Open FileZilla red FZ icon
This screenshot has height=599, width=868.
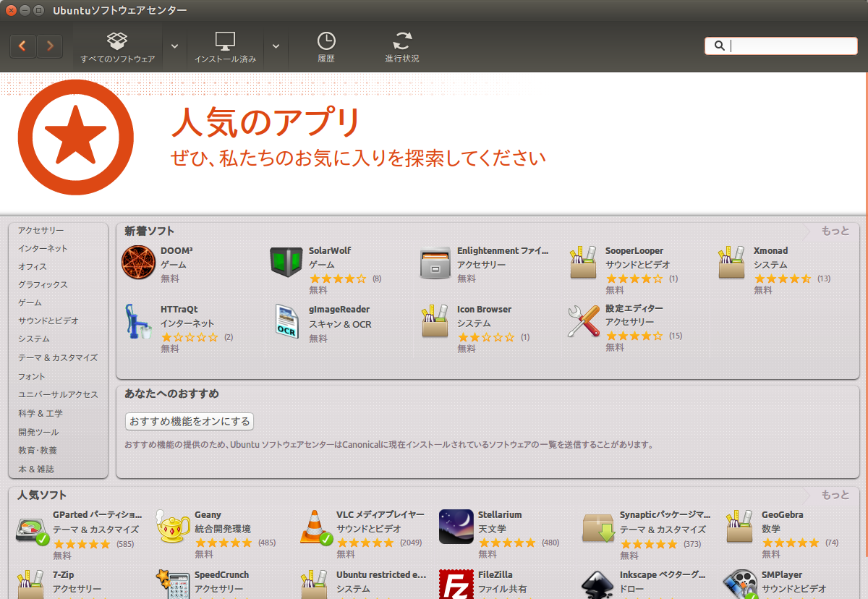[456, 585]
